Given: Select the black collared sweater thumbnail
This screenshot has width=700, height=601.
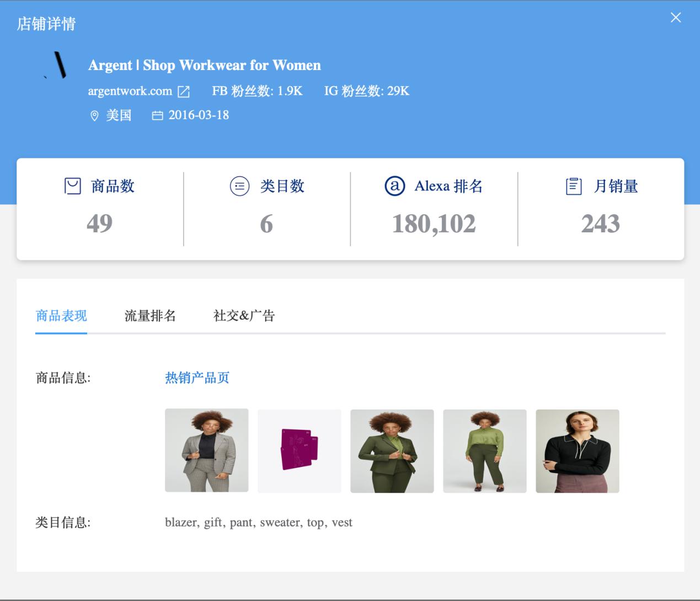Looking at the screenshot, I should coord(578,450).
